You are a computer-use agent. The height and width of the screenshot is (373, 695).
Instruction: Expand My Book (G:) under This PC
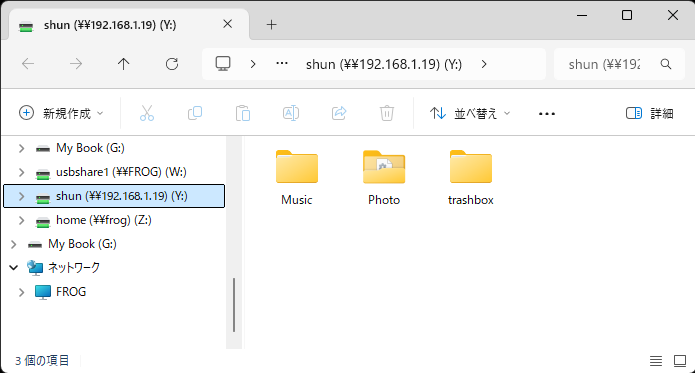click(21, 148)
